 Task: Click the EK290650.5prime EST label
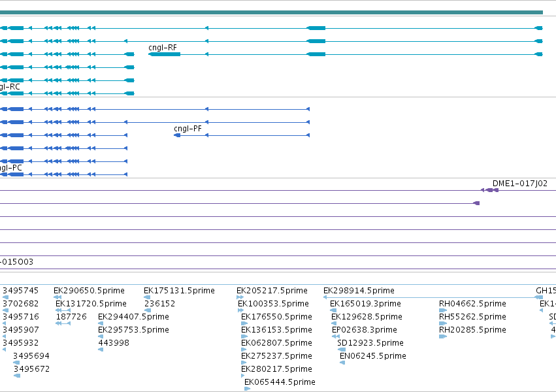tap(89, 291)
